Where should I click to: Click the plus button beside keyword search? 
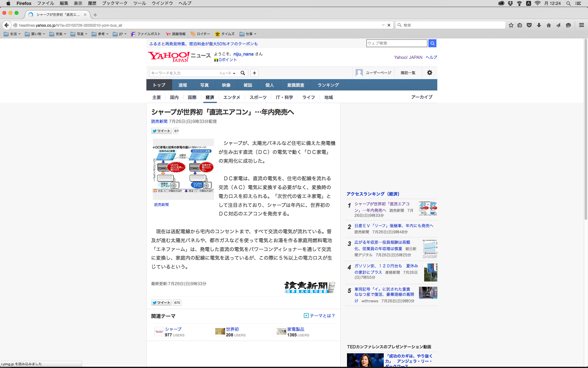click(x=254, y=73)
